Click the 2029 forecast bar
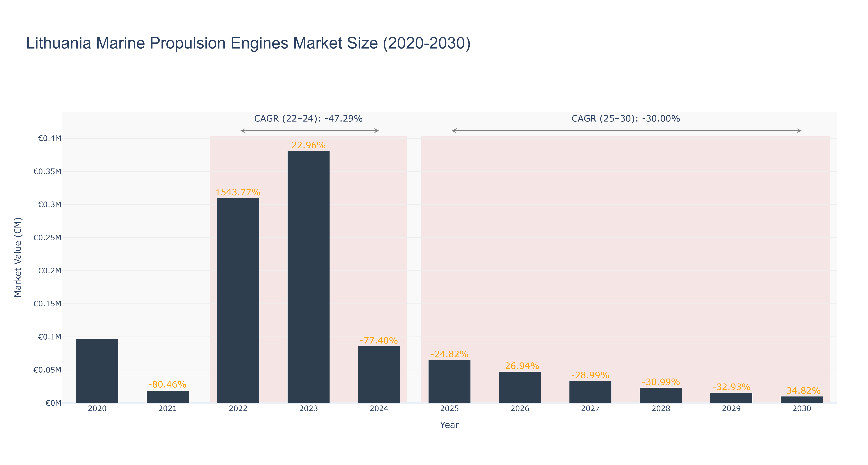This screenshot has width=868, height=465. [731, 398]
